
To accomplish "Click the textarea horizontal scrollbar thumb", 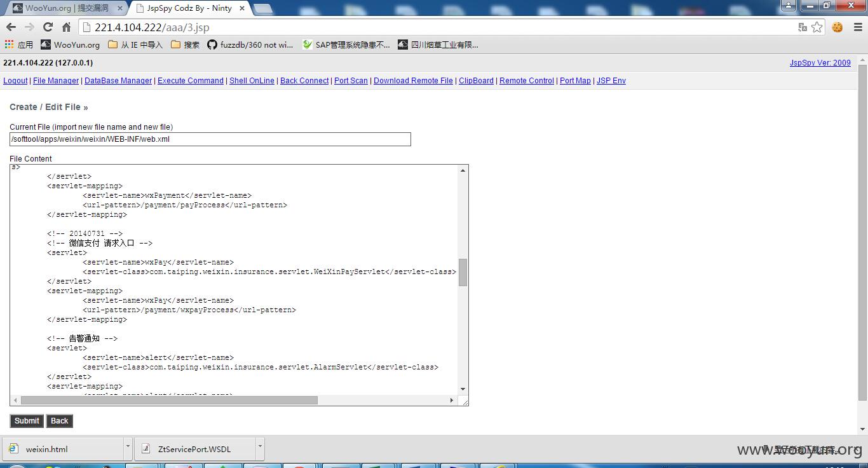I will click(169, 400).
